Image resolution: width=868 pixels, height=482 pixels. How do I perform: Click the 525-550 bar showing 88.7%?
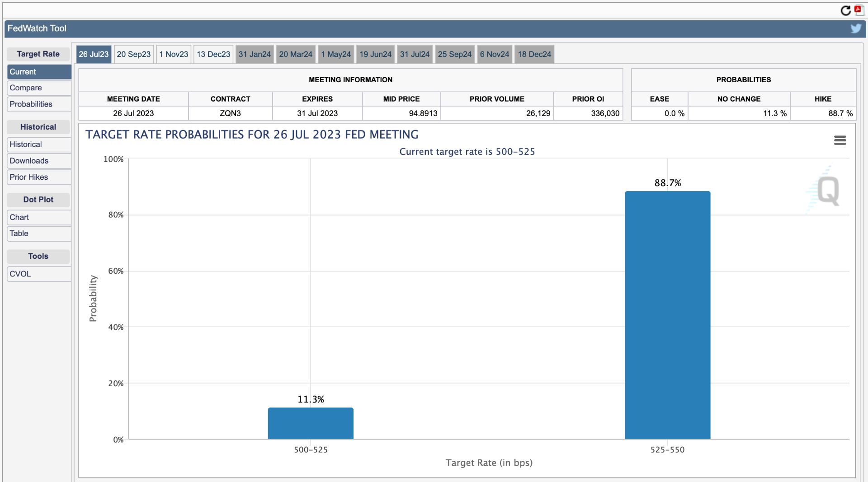coord(667,315)
